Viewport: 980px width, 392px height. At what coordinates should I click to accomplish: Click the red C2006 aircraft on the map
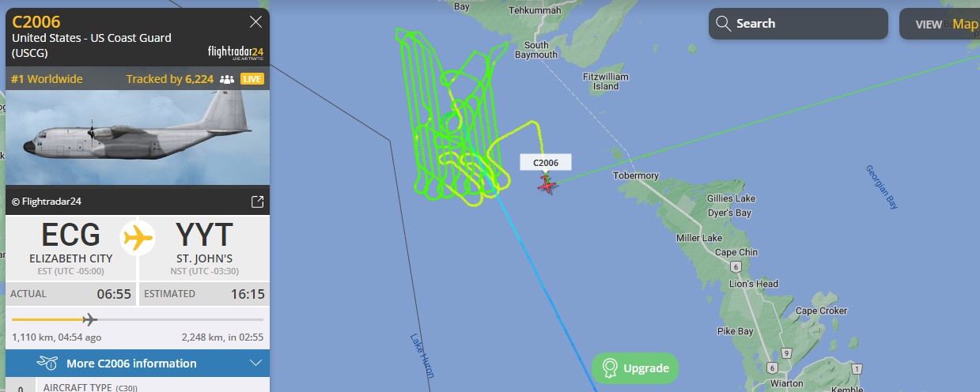547,185
